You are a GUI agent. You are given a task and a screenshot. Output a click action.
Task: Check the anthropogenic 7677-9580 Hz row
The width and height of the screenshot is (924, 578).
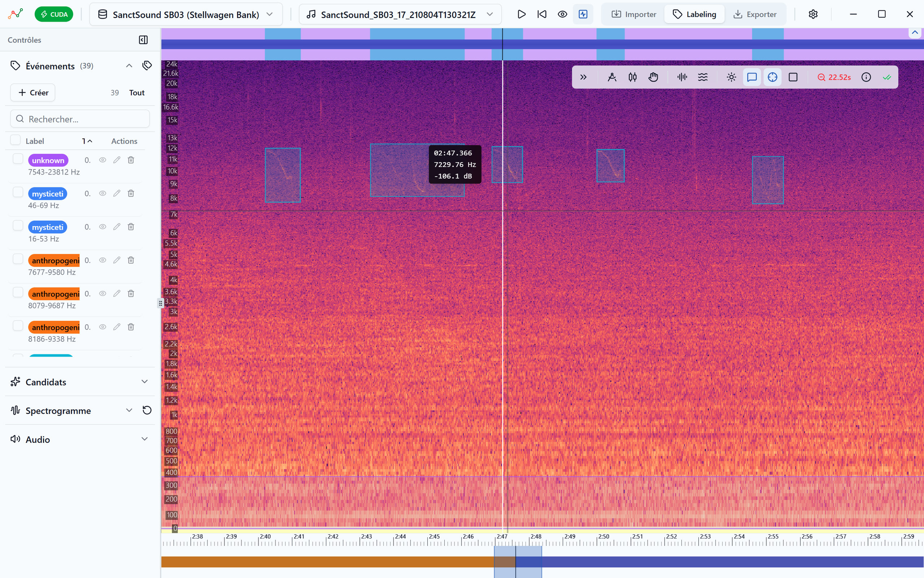(x=18, y=259)
